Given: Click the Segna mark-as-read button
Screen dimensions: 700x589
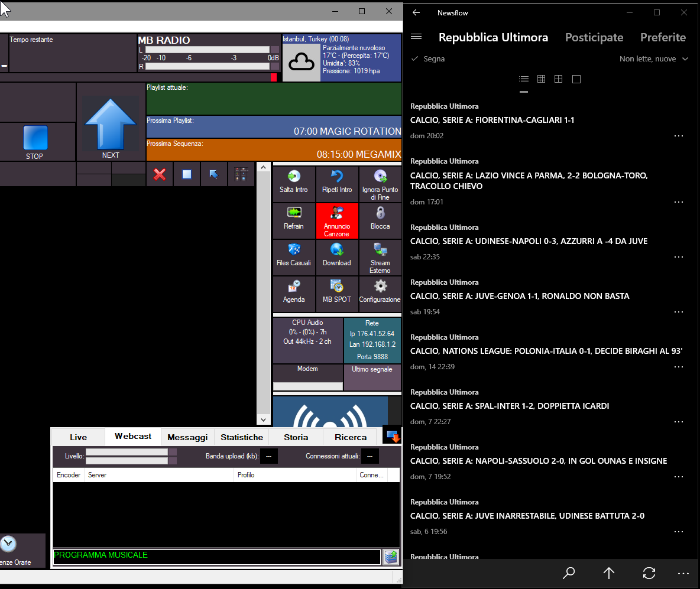Looking at the screenshot, I should coord(428,59).
